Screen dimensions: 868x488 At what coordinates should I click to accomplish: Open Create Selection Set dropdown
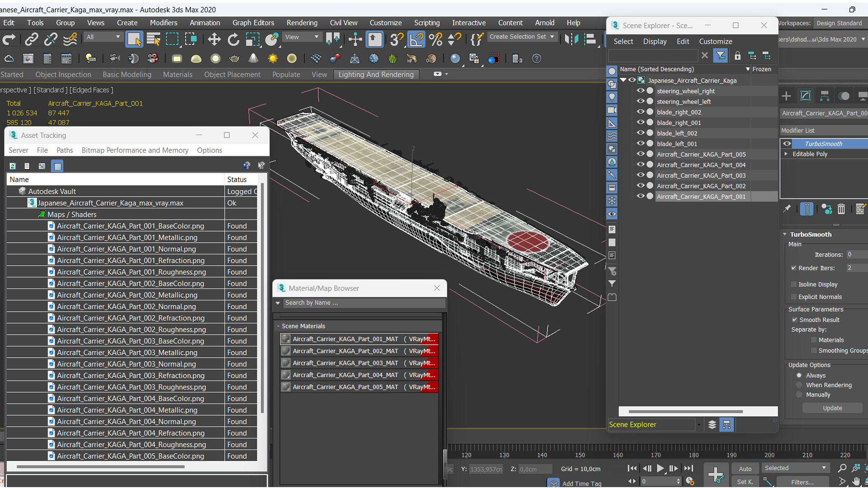click(522, 37)
